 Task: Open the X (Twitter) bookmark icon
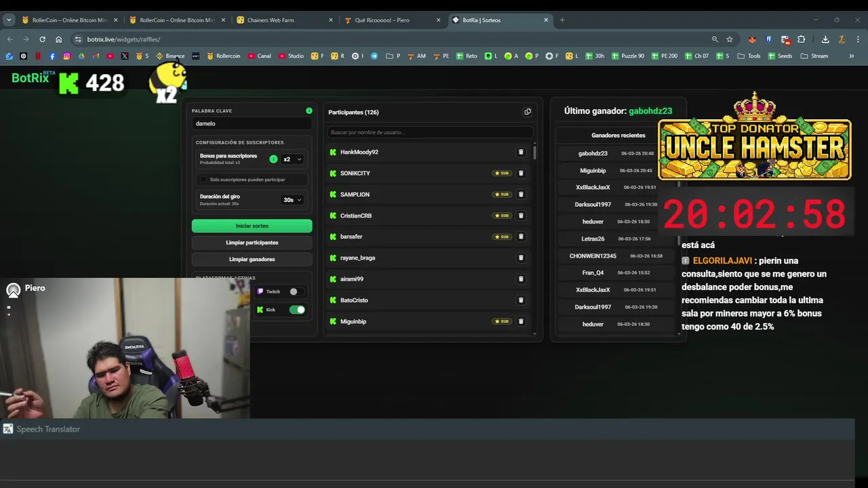pos(125,56)
